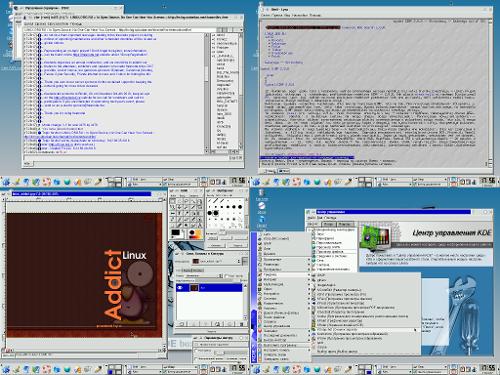Viewport: 500px width, 375px height.
Task: Select the Clone stamp tool
Action: (x=200, y=219)
